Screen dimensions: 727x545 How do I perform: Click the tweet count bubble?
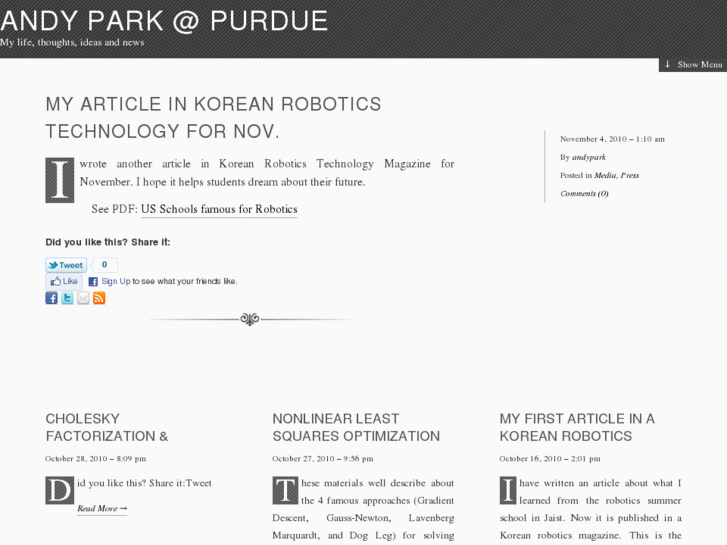click(104, 264)
